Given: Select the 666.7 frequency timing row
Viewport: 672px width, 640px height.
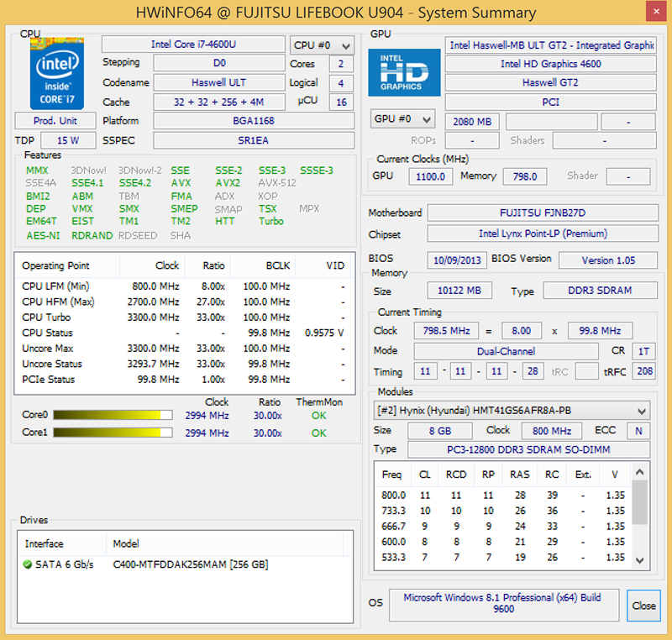Looking at the screenshot, I should [x=503, y=526].
